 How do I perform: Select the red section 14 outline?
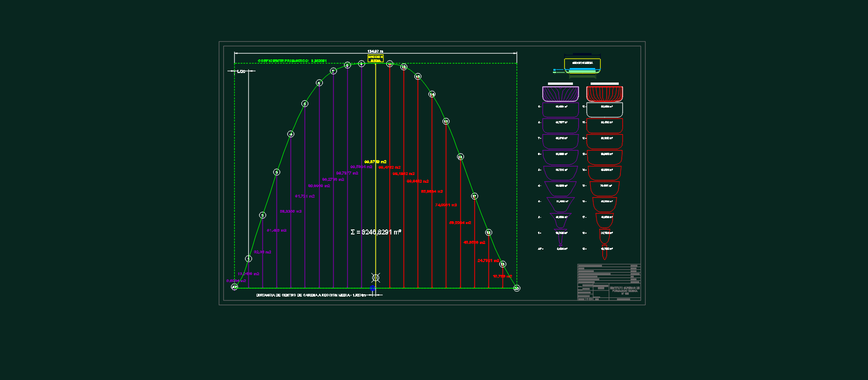point(605,173)
